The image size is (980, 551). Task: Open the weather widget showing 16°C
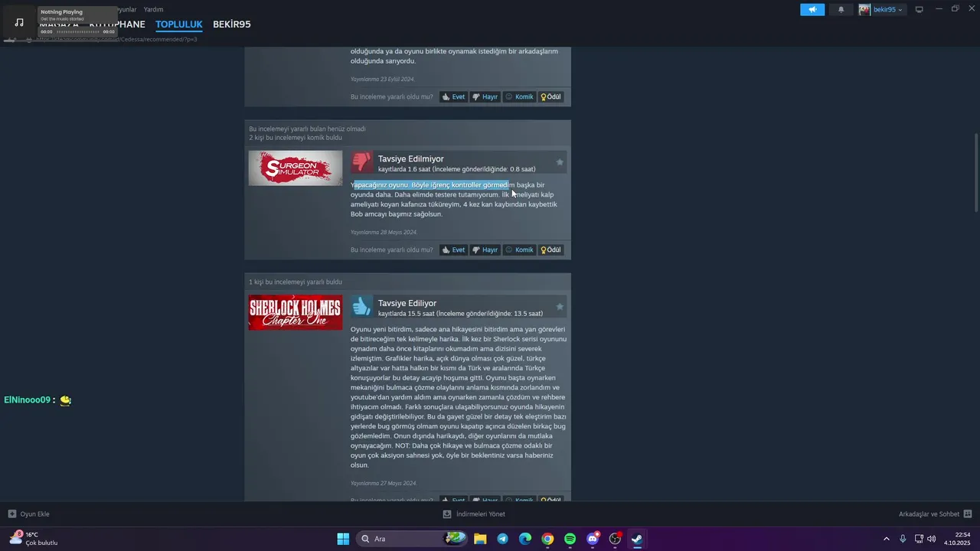pyautogui.click(x=34, y=539)
